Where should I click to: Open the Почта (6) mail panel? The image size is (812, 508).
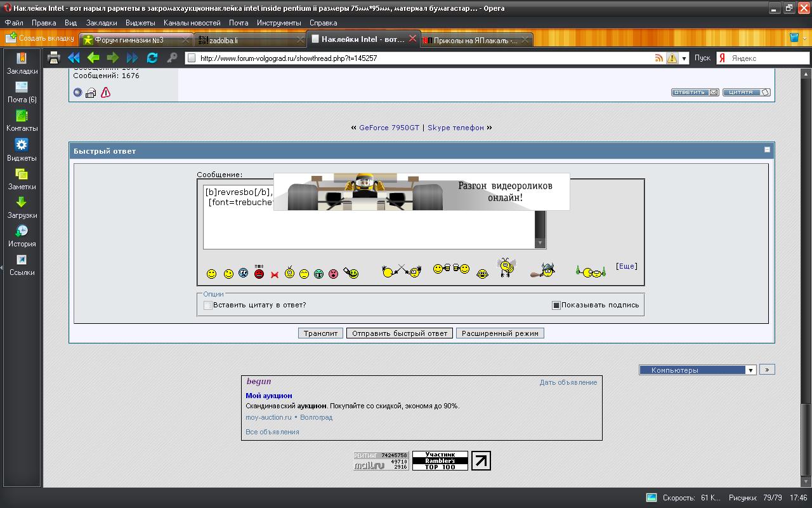pos(22,92)
